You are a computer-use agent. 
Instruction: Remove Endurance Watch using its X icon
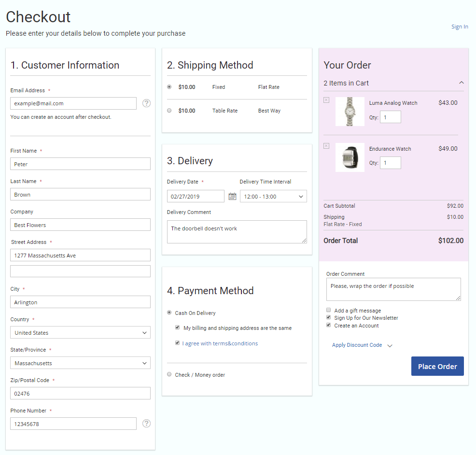click(x=326, y=146)
